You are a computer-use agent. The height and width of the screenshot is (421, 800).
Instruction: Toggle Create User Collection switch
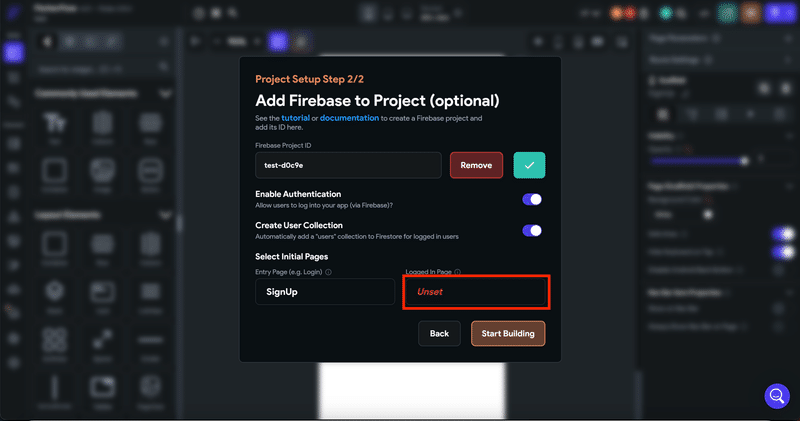coord(532,231)
